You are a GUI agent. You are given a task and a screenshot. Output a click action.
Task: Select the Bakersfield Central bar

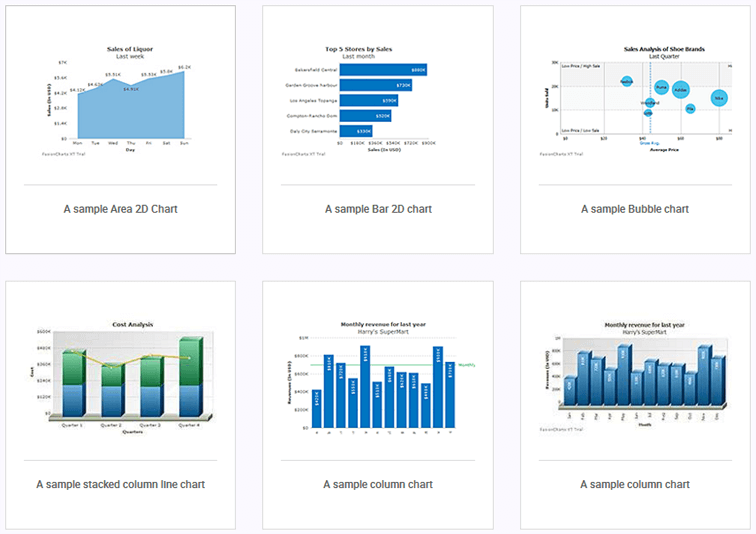coord(383,70)
